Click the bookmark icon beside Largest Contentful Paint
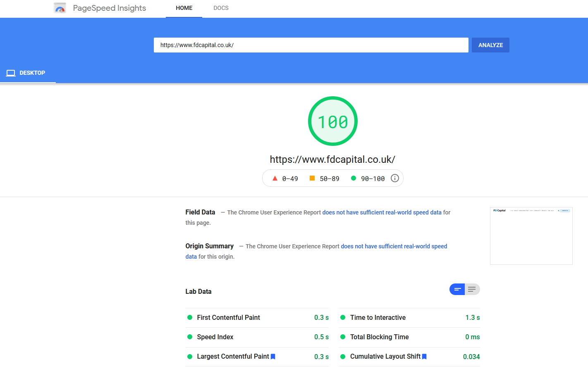Viewport: 588px width, 369px height. 273,357
